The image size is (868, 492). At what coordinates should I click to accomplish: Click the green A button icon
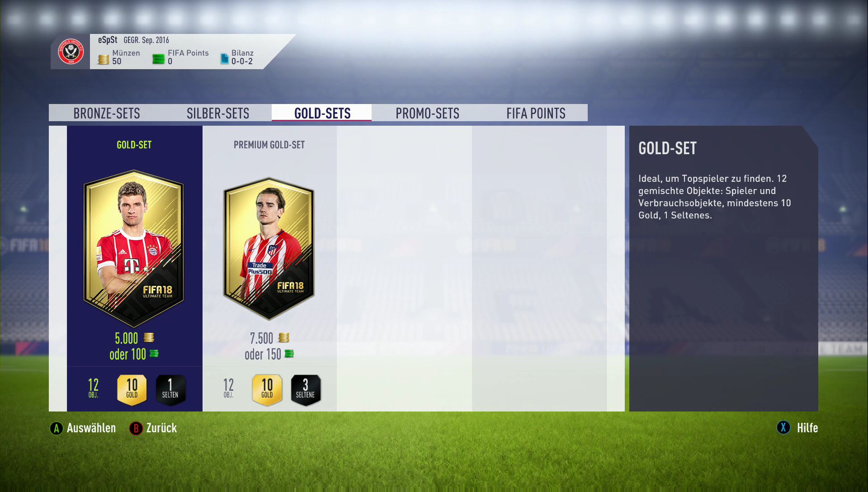pyautogui.click(x=57, y=428)
